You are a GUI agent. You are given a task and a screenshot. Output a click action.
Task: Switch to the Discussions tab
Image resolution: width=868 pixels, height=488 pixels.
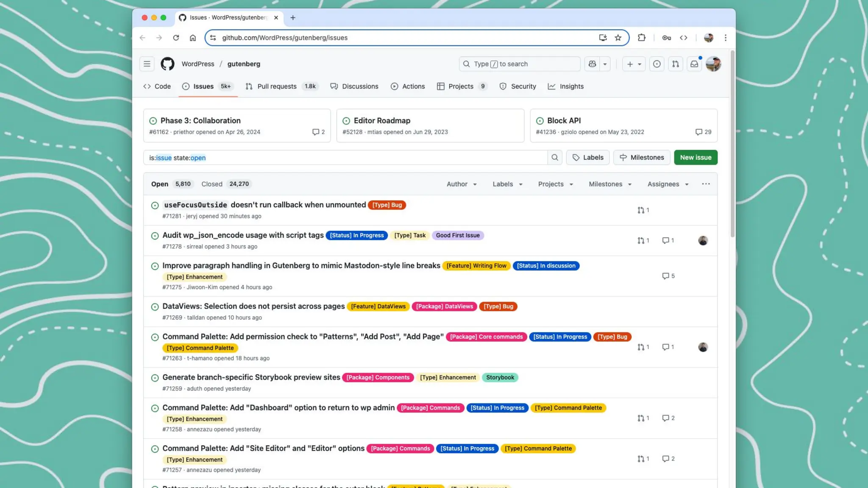360,86
